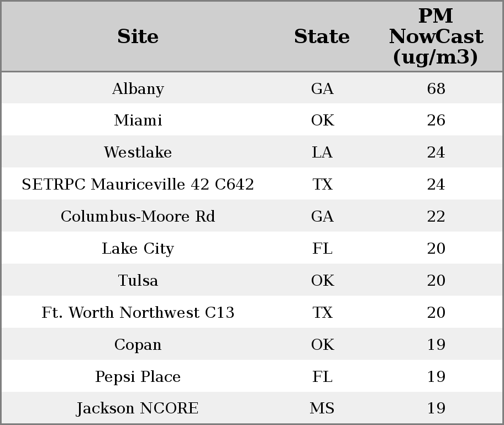Select the Lake City site cell
This screenshot has width=504, height=425.
coord(138,249)
